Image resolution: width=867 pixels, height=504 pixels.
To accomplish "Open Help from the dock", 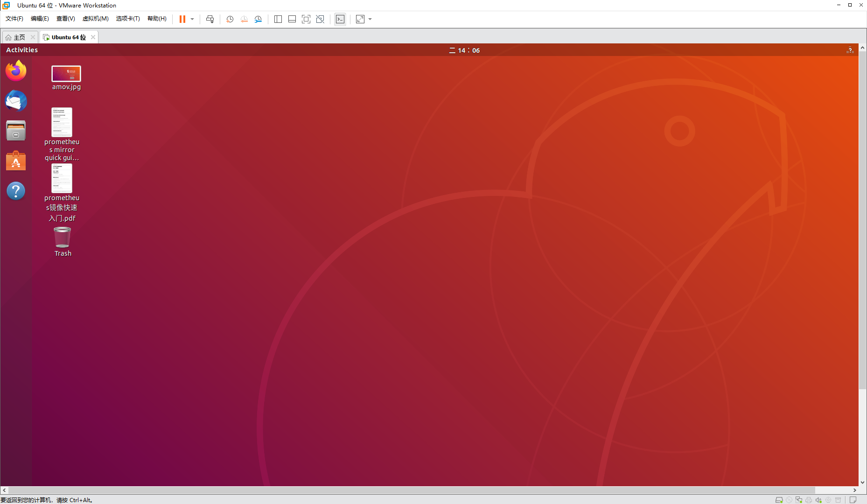I will click(16, 191).
